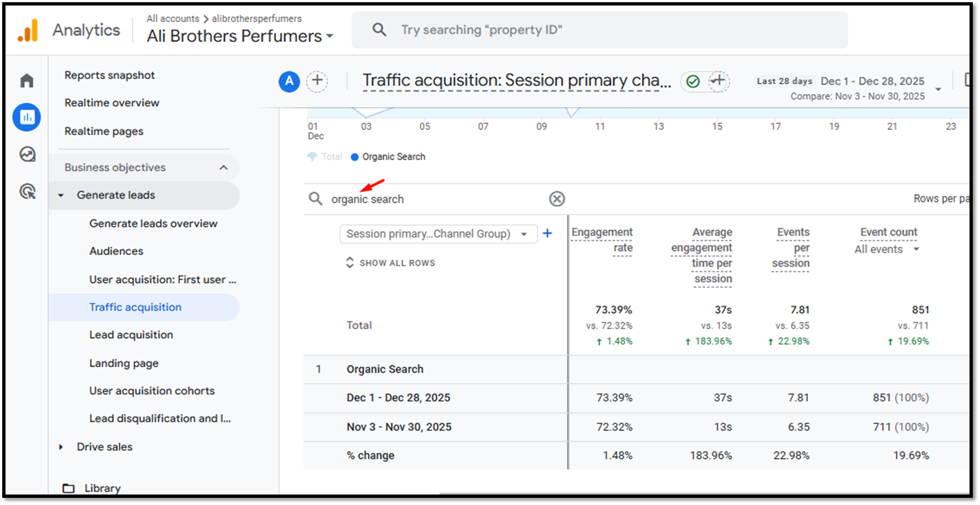Click SHOW ALL ROWS button
Screen dimensions: 980x505
point(390,263)
